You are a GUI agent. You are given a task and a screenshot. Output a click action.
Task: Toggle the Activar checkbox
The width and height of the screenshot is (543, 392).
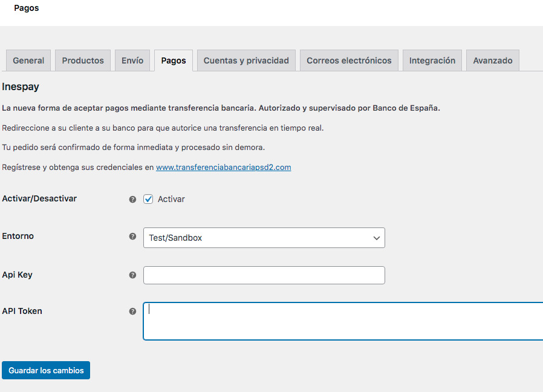click(148, 199)
